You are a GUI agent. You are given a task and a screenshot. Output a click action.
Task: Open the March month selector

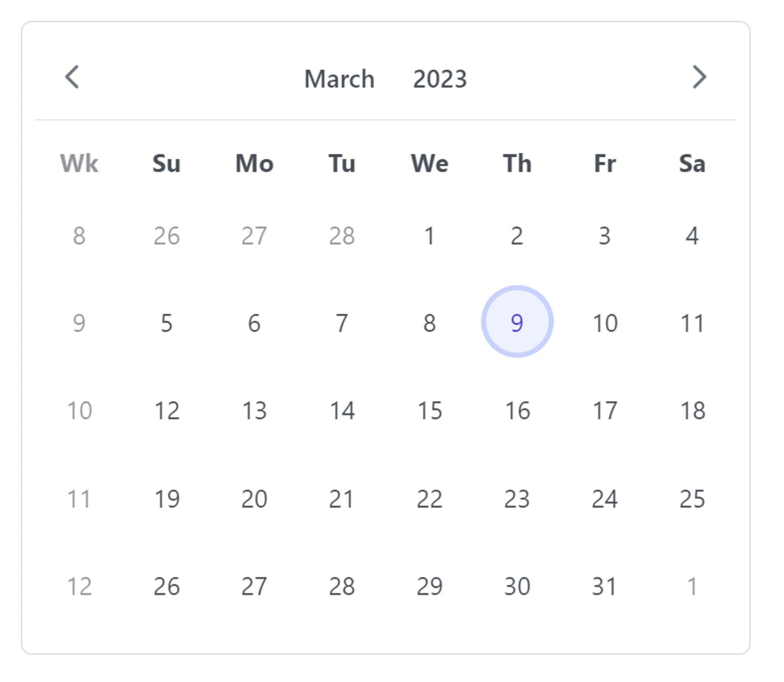339,79
